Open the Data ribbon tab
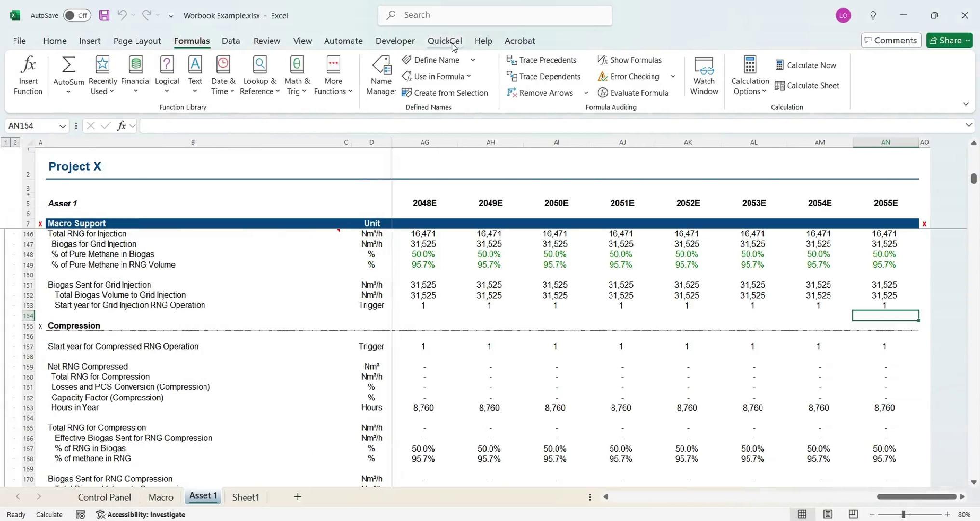The height and width of the screenshot is (521, 980). tap(231, 41)
